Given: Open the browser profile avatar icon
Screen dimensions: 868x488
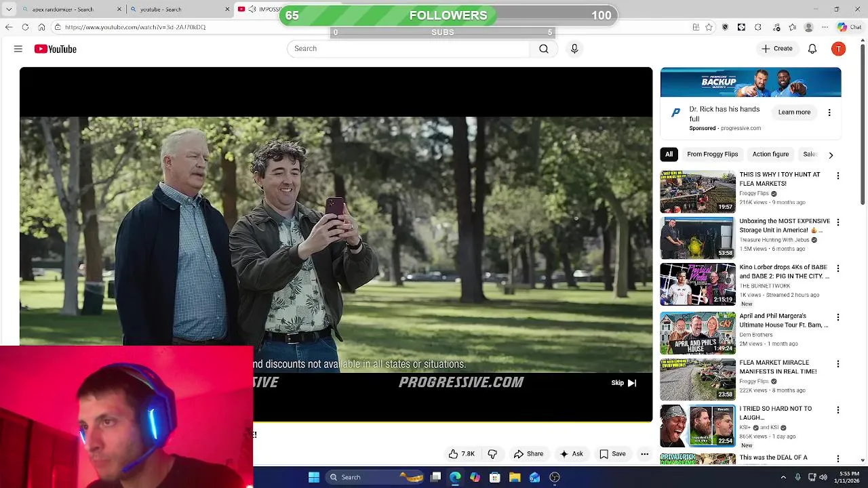Looking at the screenshot, I should 808,27.
